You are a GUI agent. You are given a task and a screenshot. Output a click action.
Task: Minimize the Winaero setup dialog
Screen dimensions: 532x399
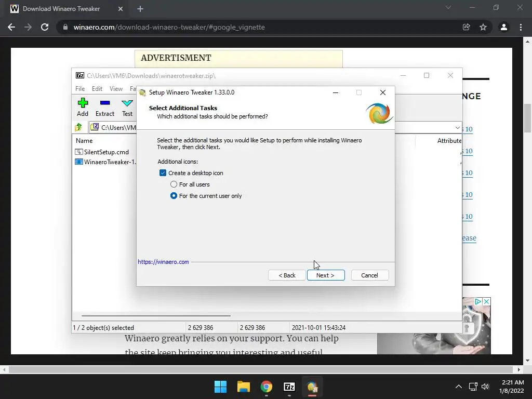(x=336, y=92)
